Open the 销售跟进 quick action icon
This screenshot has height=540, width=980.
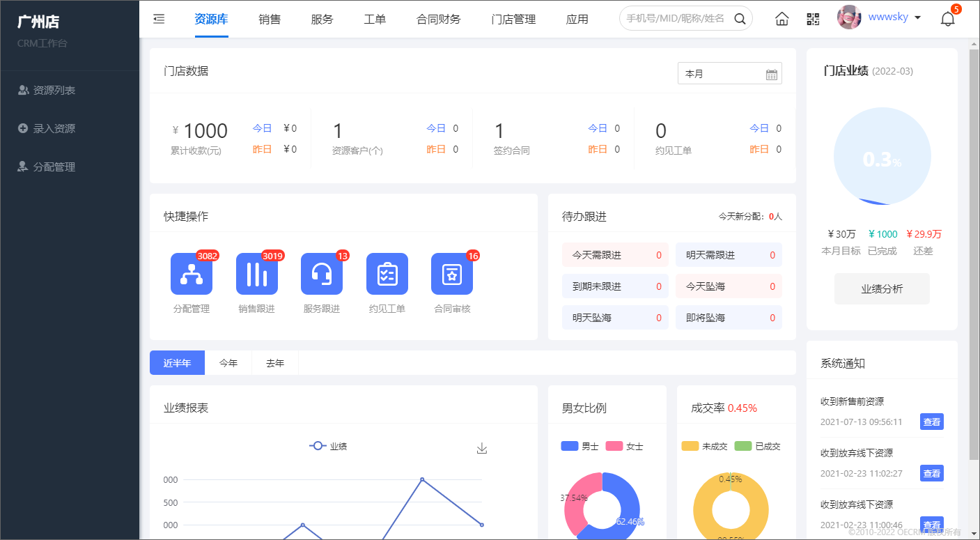[x=257, y=274]
